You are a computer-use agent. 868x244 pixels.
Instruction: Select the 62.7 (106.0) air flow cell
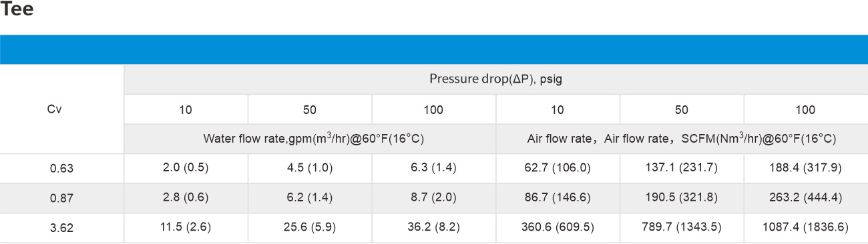558,169
